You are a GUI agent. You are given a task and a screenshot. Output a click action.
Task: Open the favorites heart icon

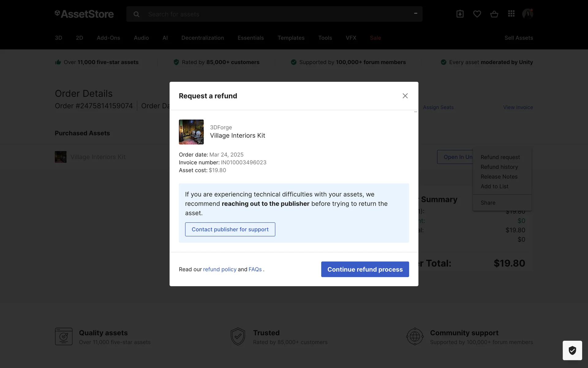pos(477,14)
